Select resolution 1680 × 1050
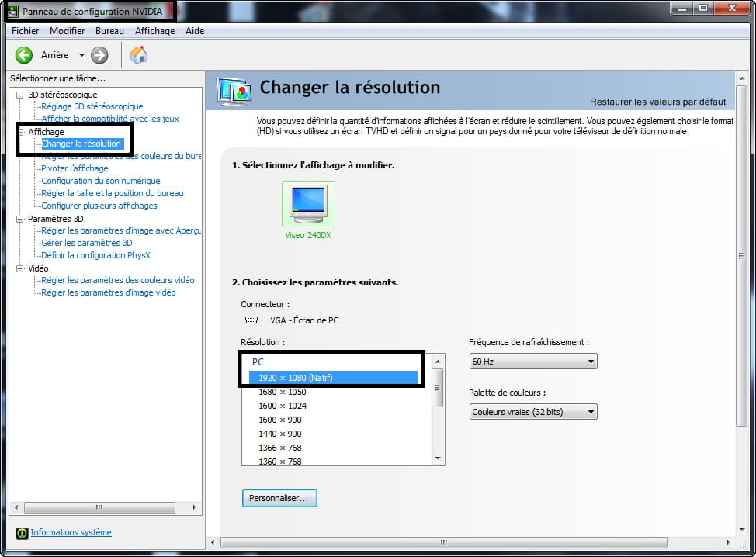 point(283,392)
